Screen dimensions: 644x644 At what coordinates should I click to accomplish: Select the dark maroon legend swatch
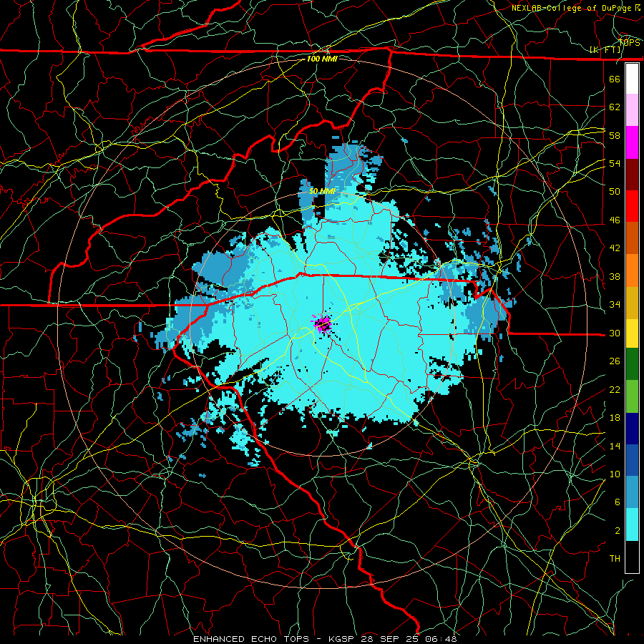coord(632,174)
